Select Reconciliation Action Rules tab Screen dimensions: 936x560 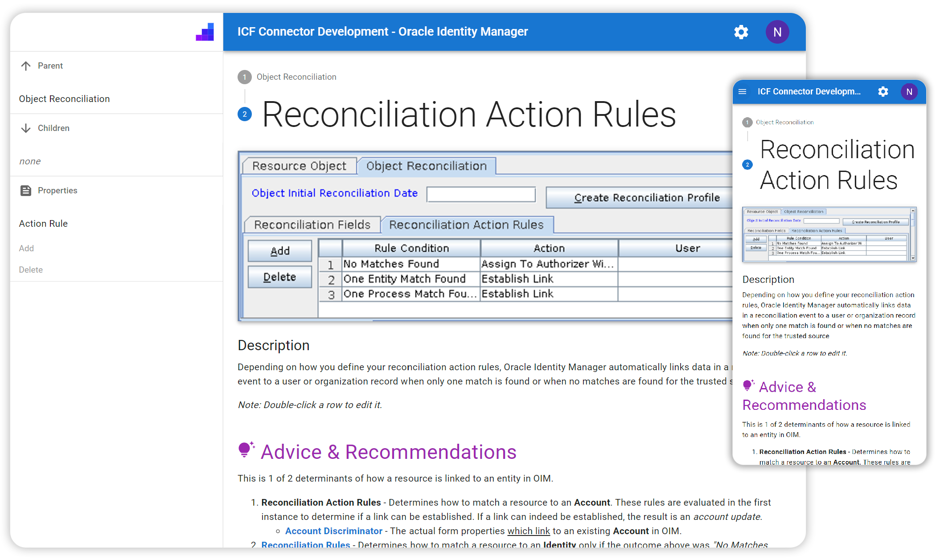[467, 225]
